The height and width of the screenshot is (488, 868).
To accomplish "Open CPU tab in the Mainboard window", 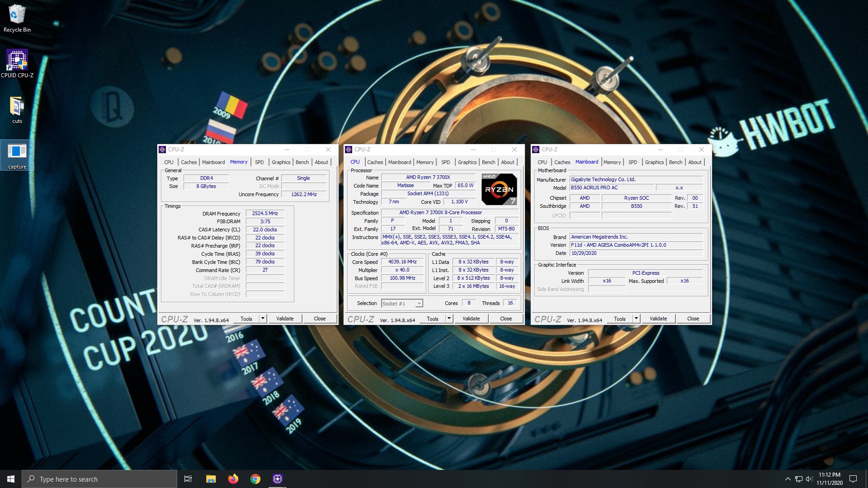I will click(542, 162).
